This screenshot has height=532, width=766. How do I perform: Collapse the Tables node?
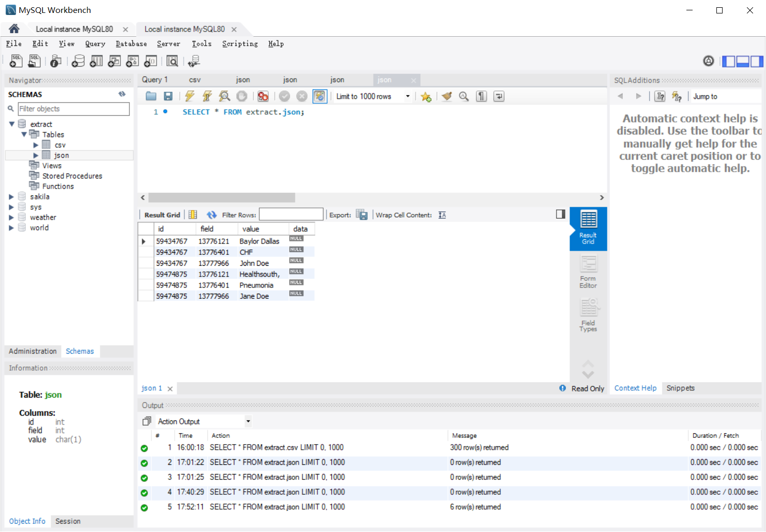24,134
